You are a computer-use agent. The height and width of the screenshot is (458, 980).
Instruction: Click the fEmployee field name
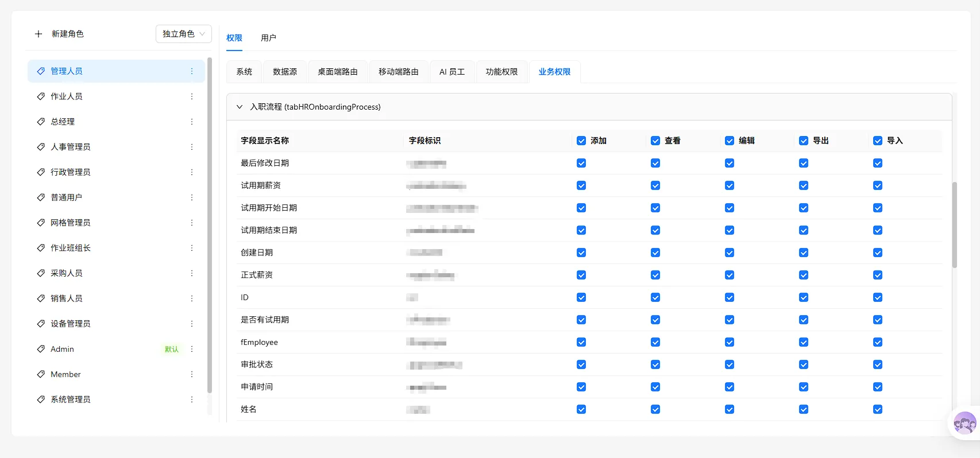pyautogui.click(x=259, y=342)
